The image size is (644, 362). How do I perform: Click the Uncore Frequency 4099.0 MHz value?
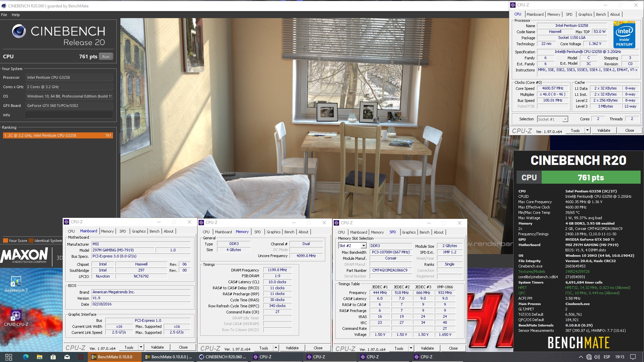click(x=306, y=256)
